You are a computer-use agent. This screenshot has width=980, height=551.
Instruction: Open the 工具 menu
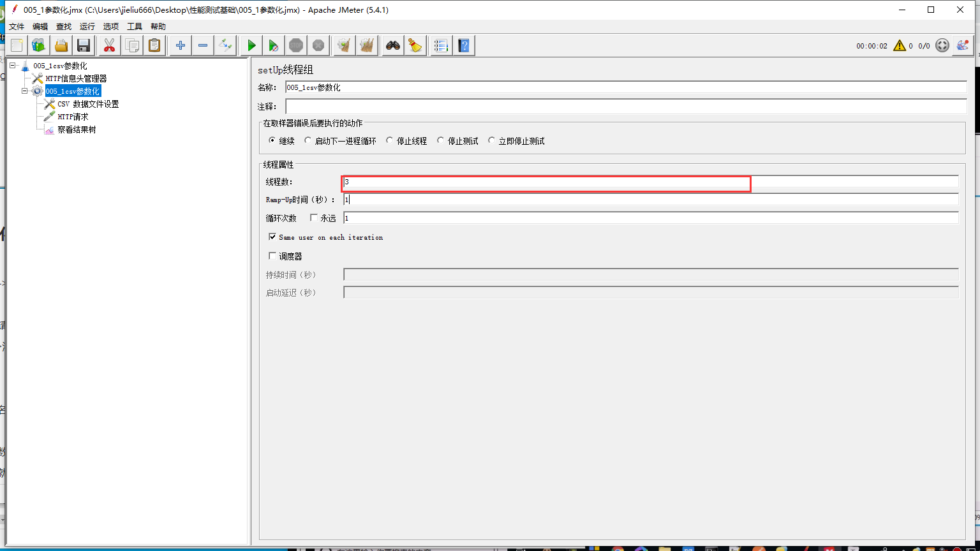(x=135, y=26)
